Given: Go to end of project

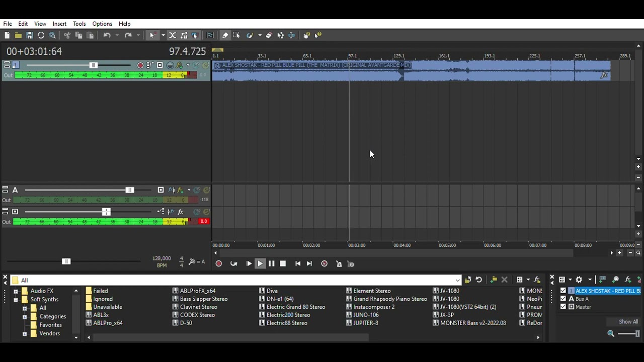Looking at the screenshot, I should pos(309,263).
